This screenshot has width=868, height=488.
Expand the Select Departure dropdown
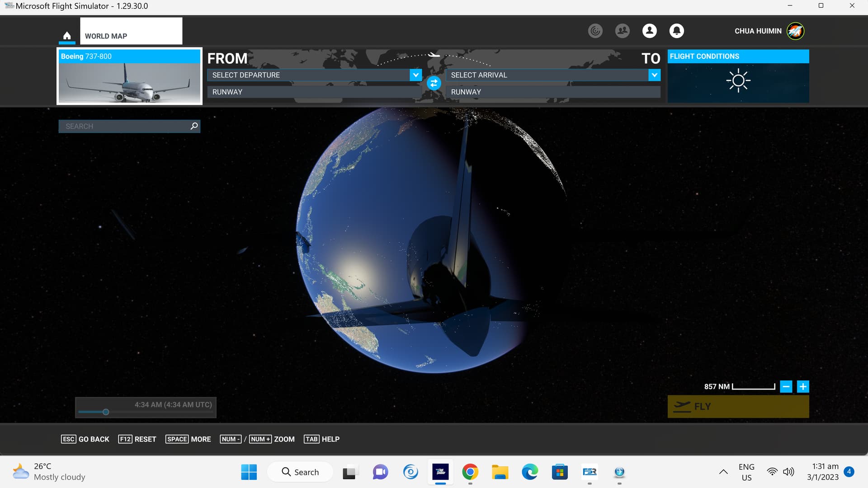[415, 75]
